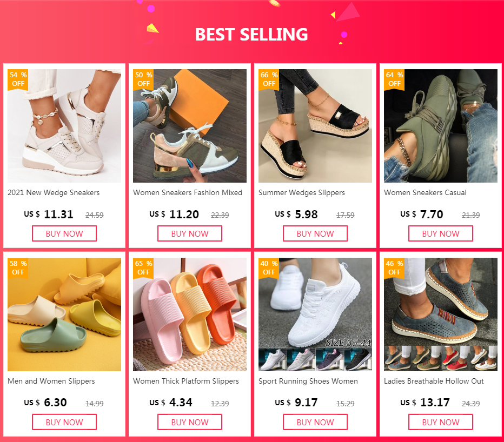Open the Sport Running Shoes Women title link

[x=308, y=381]
